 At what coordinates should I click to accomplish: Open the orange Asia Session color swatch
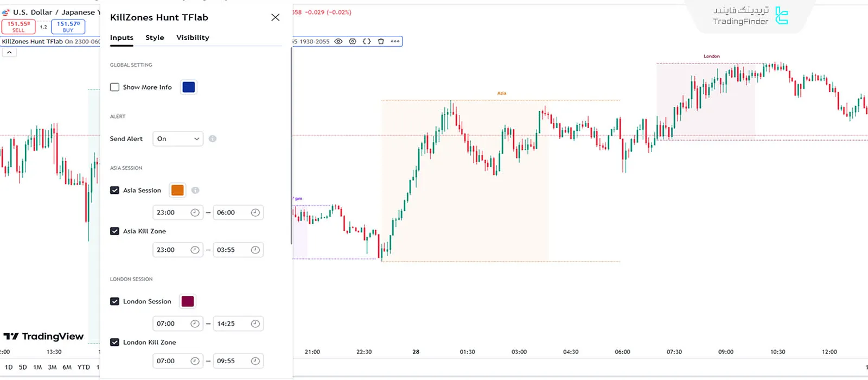[x=177, y=191]
